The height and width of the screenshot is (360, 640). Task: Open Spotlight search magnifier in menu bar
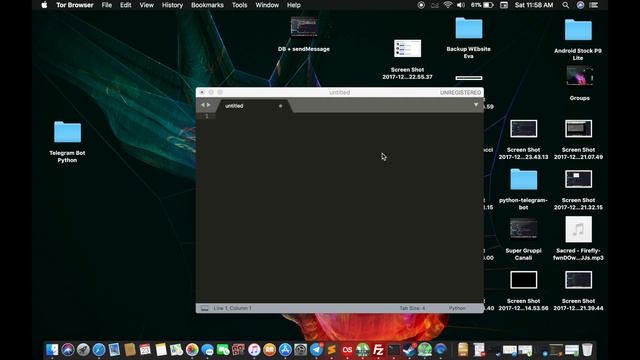click(x=565, y=5)
